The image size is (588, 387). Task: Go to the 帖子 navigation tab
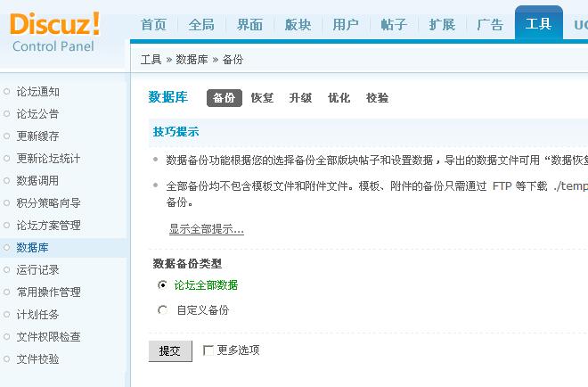(x=394, y=25)
